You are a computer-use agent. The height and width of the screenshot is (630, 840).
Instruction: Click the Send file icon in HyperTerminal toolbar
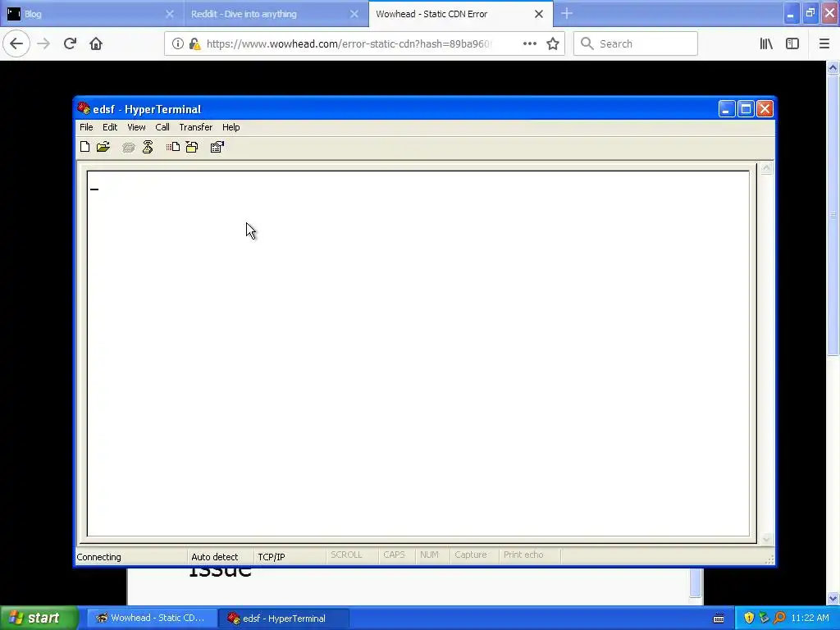point(172,147)
